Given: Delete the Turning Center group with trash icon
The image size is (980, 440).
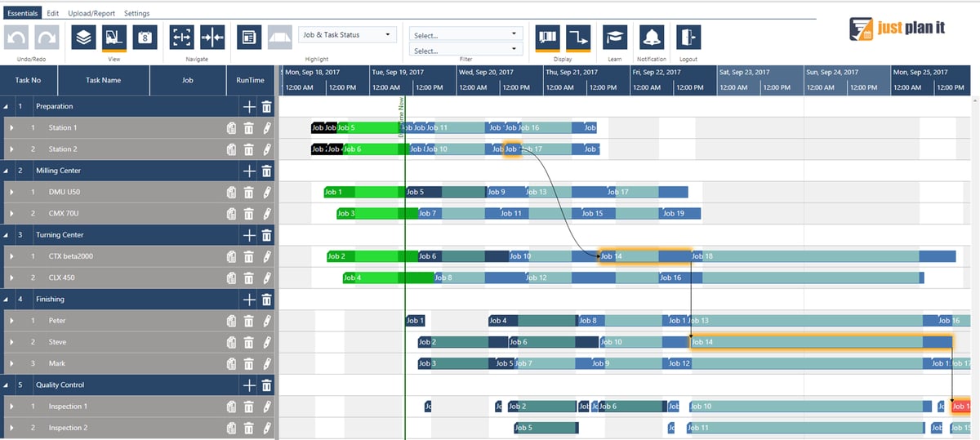Looking at the screenshot, I should pos(266,235).
